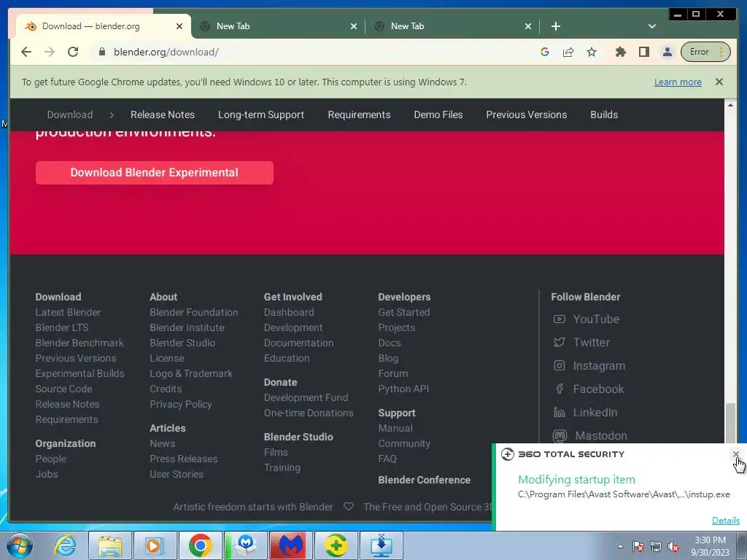This screenshot has height=560, width=747.
Task: Switch to the third New Tab
Action: [x=452, y=26]
